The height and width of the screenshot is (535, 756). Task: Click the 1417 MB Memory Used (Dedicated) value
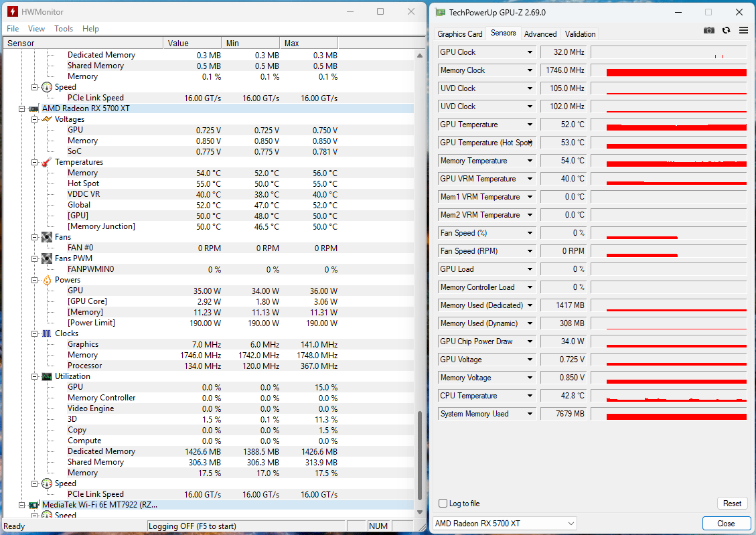(564, 305)
